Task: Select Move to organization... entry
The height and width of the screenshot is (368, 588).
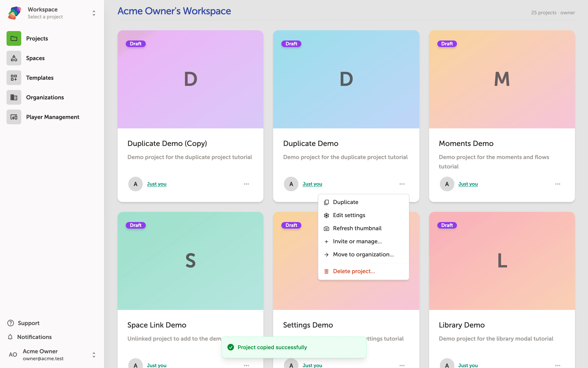Action: coord(363,255)
